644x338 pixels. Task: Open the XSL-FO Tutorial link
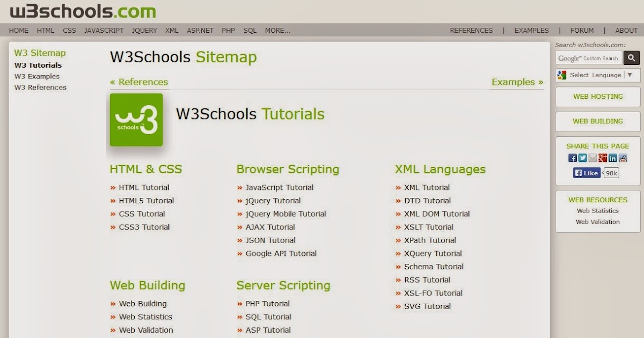coord(433,293)
